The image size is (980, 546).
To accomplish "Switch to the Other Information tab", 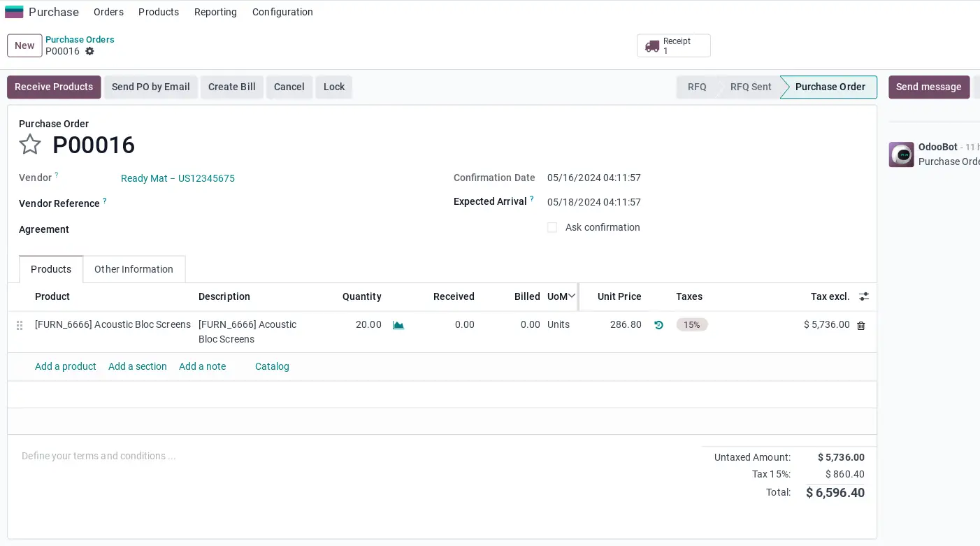I will pos(134,269).
